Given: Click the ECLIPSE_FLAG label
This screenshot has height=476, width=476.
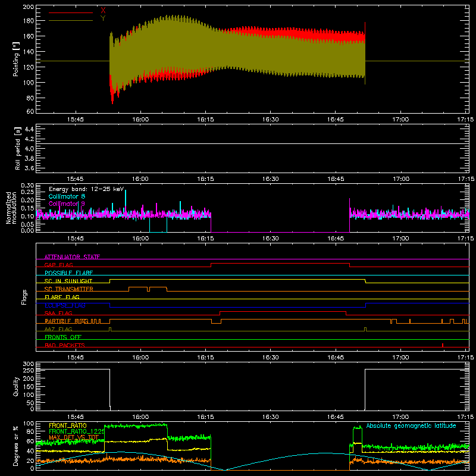Looking at the screenshot, I should [x=65, y=305].
